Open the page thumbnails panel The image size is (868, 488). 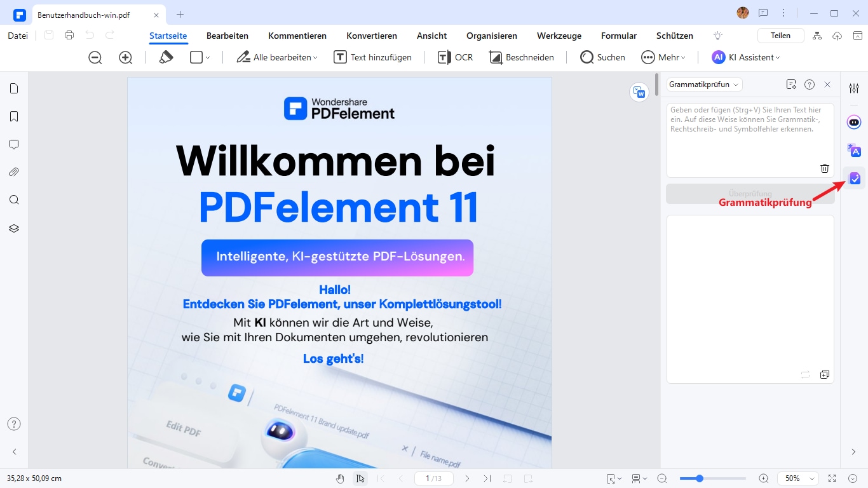point(14,88)
